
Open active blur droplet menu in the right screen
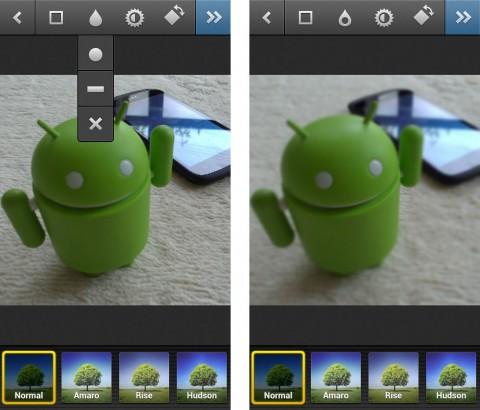tap(345, 18)
